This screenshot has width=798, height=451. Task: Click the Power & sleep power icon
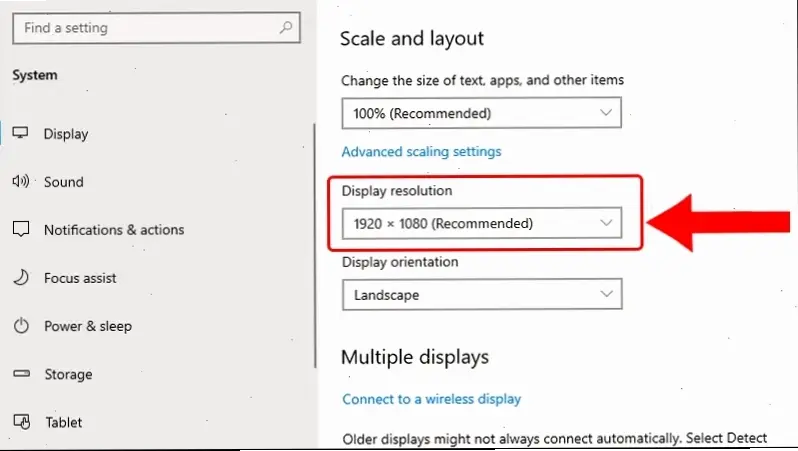pos(21,325)
